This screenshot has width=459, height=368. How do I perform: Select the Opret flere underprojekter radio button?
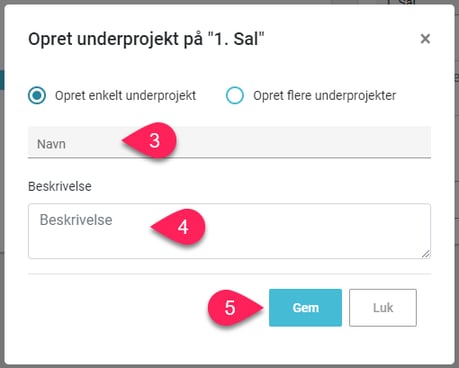[235, 95]
